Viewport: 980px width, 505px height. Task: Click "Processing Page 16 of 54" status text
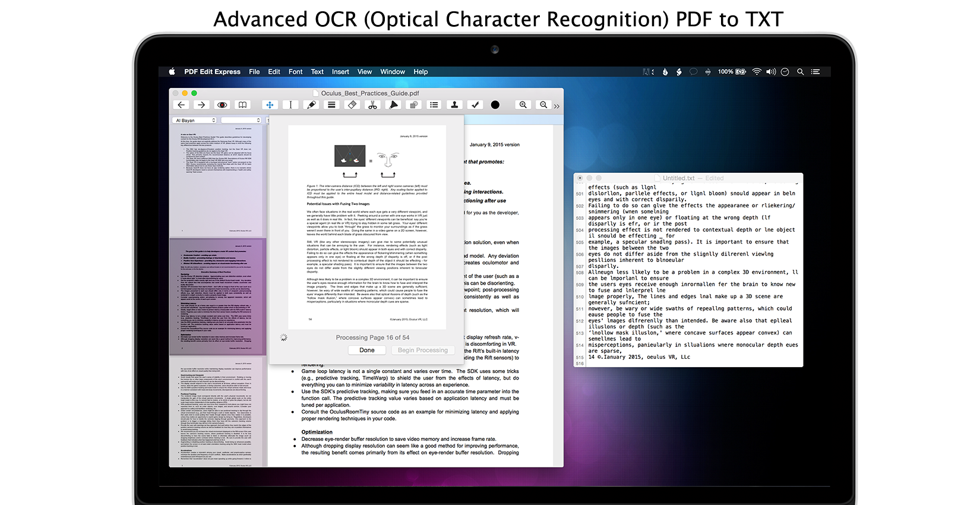372,337
